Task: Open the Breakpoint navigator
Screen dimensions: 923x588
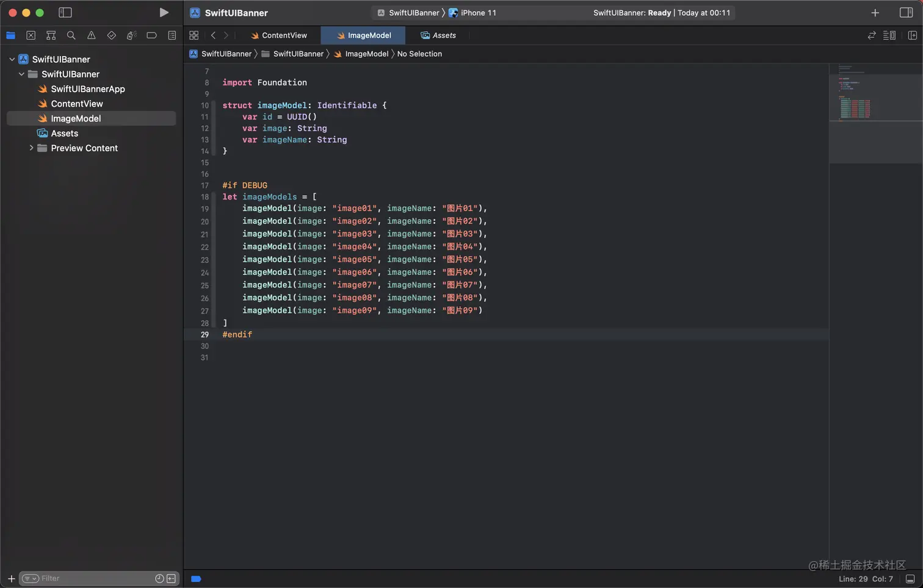Action: coord(151,35)
